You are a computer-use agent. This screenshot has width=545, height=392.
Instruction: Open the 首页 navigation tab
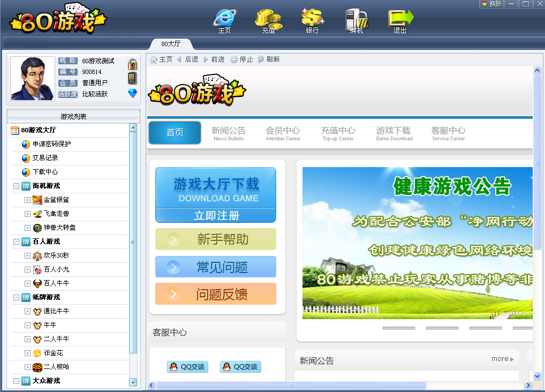(175, 132)
